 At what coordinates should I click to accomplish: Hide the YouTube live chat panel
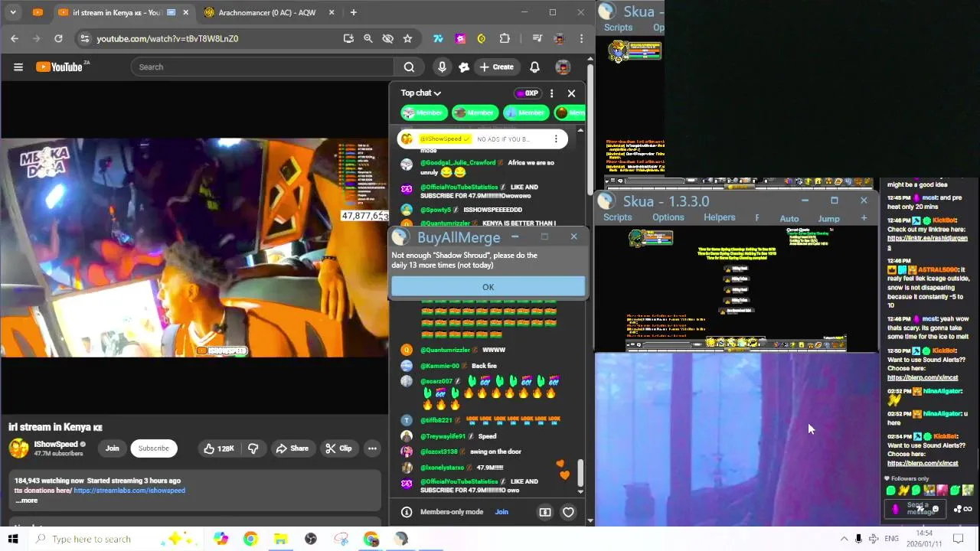pos(571,93)
